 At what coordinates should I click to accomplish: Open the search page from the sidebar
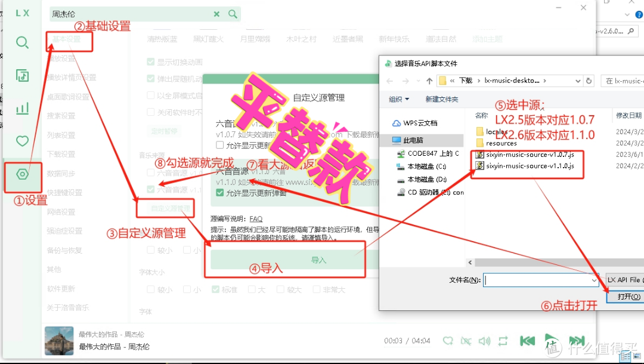pos(22,42)
